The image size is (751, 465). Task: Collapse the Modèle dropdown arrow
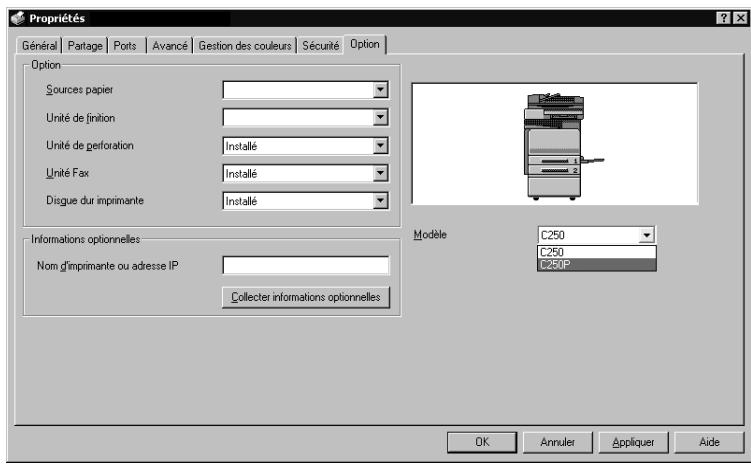647,235
